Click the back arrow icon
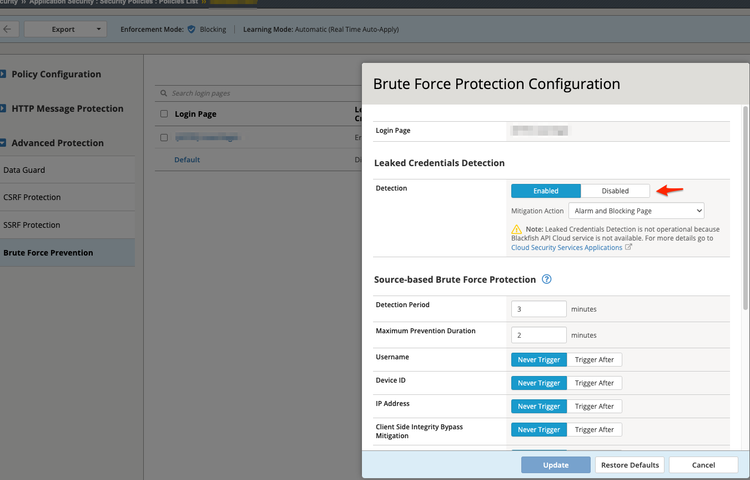The height and width of the screenshot is (480, 750). 8,29
